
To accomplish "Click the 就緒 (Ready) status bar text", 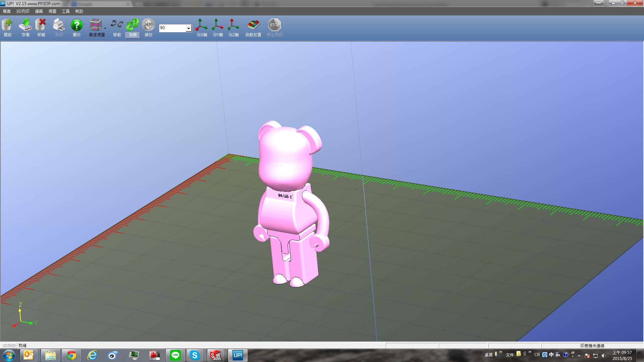I will pyautogui.click(x=22, y=346).
